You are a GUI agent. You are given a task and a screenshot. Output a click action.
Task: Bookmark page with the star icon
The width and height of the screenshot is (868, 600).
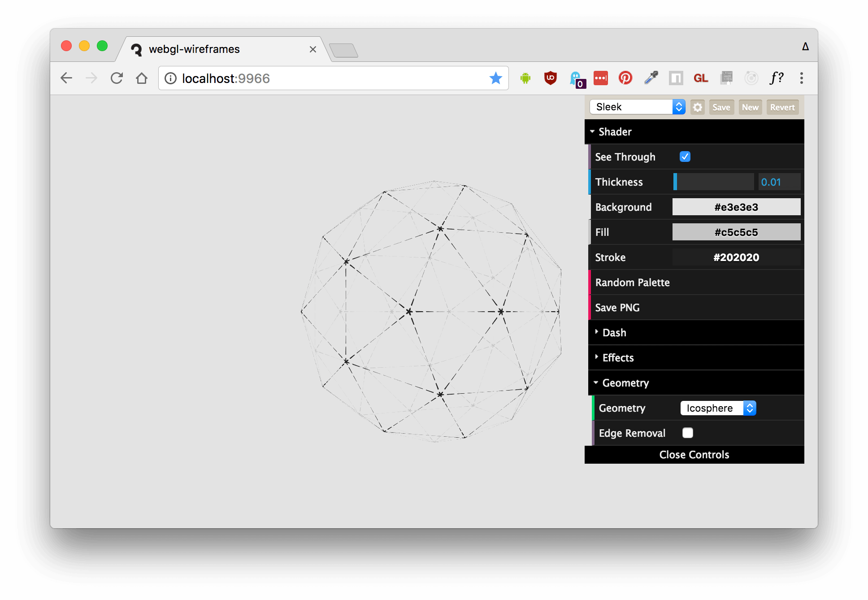(495, 78)
